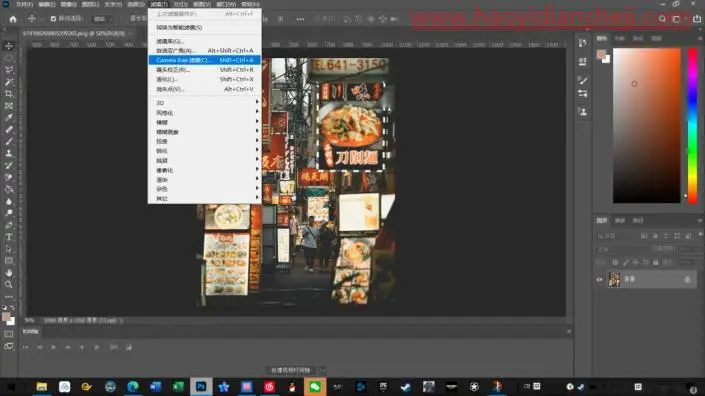The height and width of the screenshot is (396, 705).
Task: Click the create video timeline button
Action: click(x=291, y=370)
